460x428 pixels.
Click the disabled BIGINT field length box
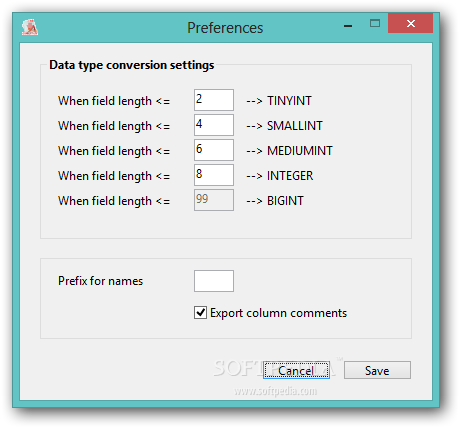click(x=214, y=200)
